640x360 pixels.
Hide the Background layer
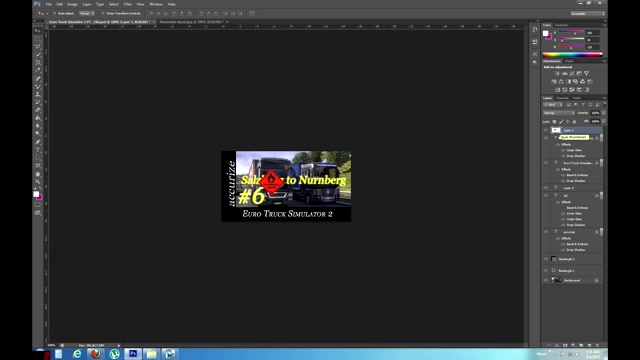point(546,280)
